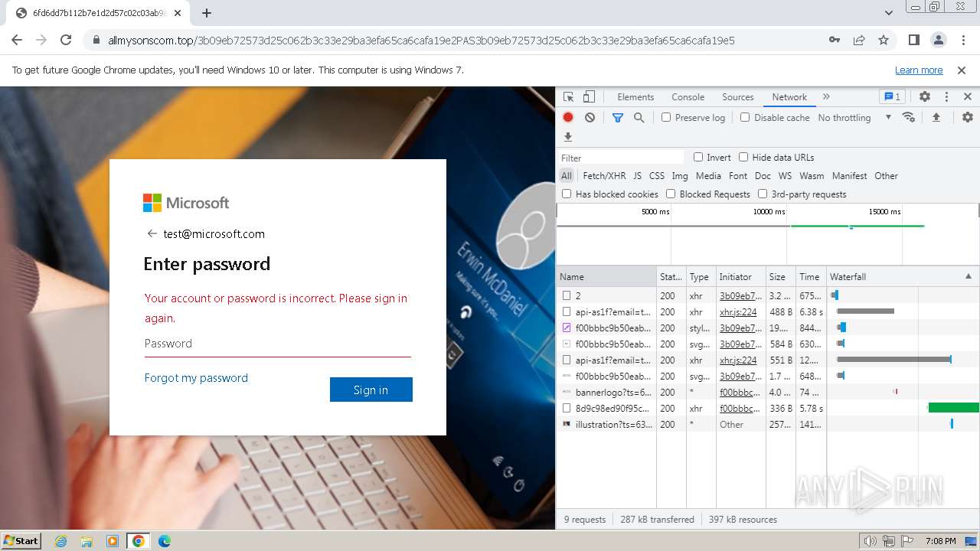Open the saved passwords key icon
The height and width of the screenshot is (551, 980).
click(835, 40)
